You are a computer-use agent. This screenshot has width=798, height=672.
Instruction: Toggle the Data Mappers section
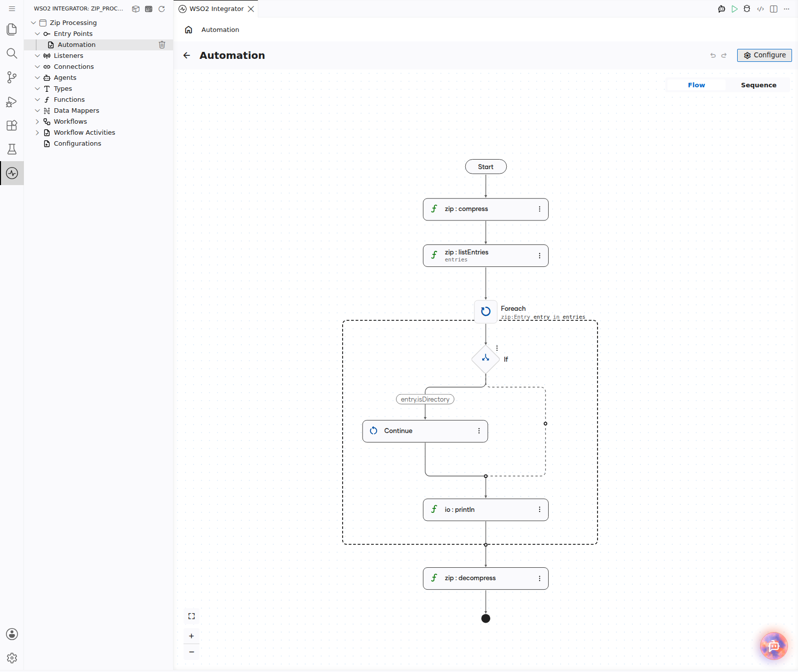point(37,111)
